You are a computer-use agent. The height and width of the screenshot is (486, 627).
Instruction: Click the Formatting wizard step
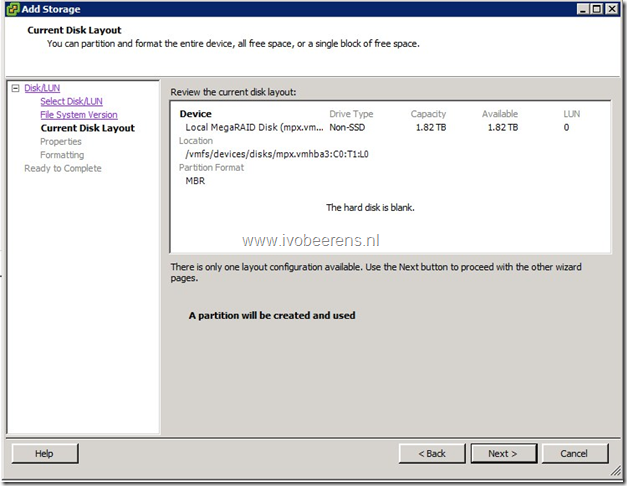62,155
